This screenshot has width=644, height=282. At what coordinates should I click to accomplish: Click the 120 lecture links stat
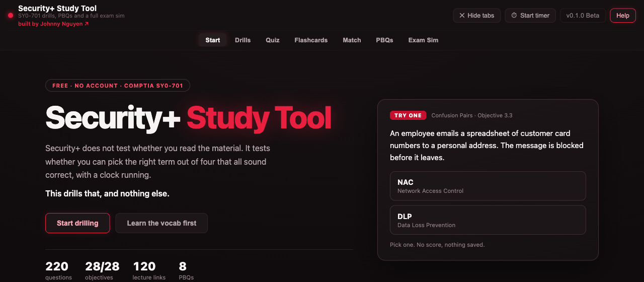149,270
